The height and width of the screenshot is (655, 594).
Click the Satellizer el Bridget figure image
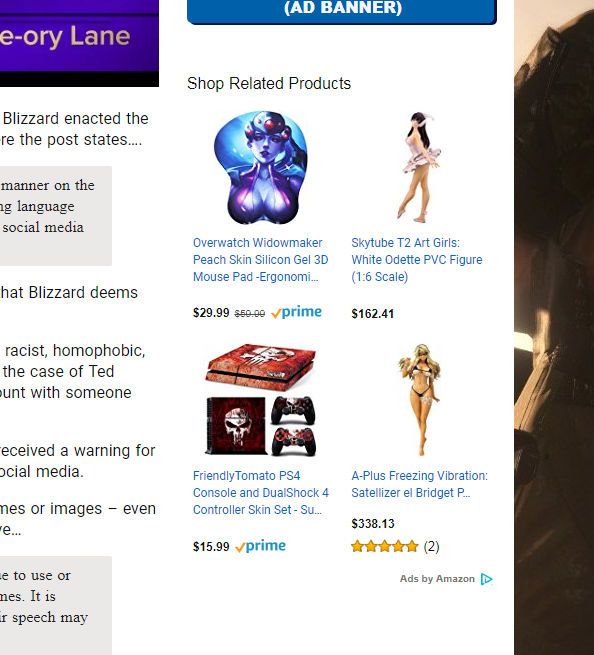pos(420,400)
